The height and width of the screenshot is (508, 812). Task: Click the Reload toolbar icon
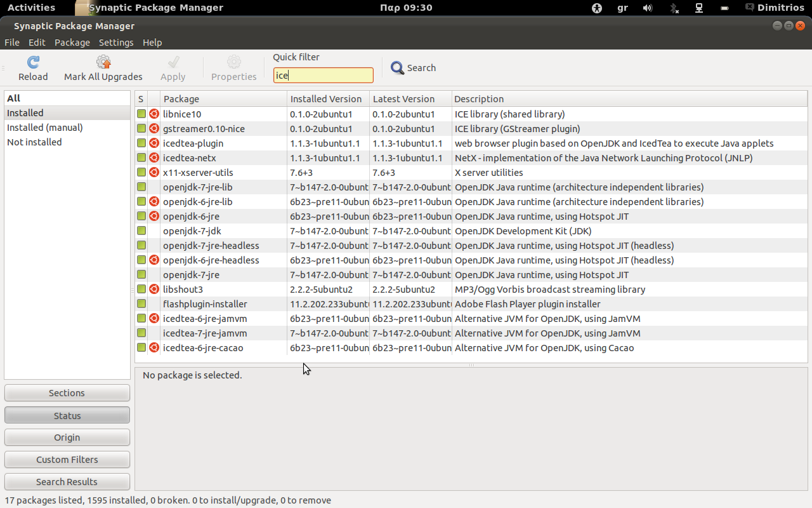click(33, 62)
